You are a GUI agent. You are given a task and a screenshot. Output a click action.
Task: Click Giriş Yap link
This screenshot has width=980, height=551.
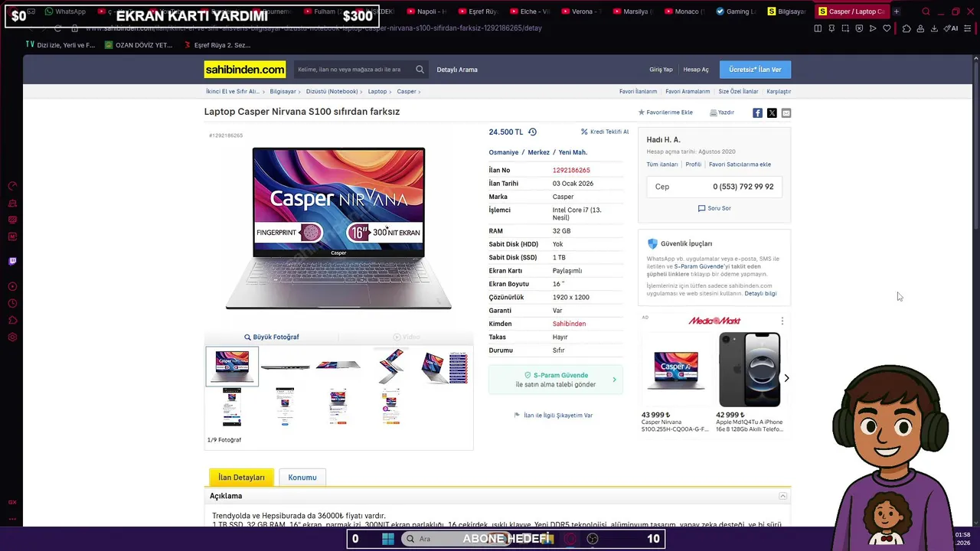[x=661, y=70]
